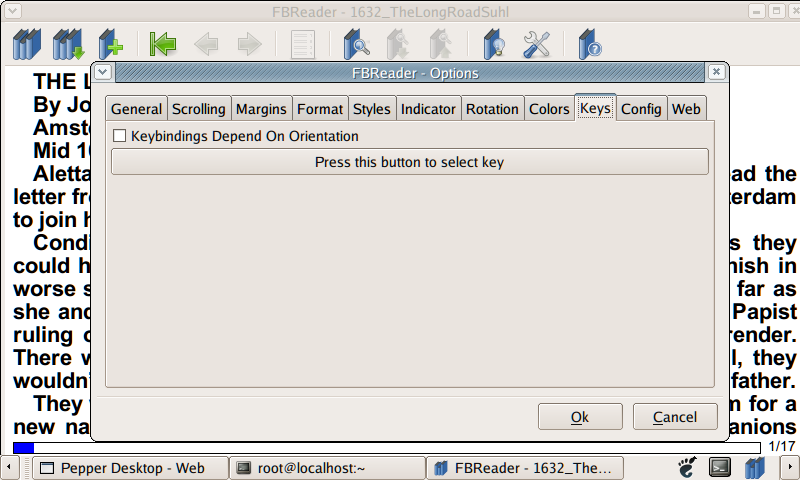The height and width of the screenshot is (480, 800).
Task: Click the find next book icon
Action: tap(398, 44)
